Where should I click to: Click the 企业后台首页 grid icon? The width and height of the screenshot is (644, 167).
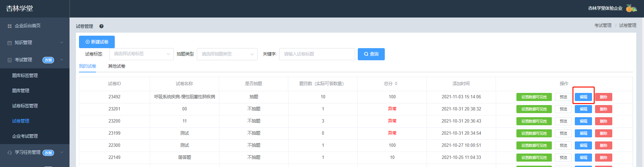pyautogui.click(x=9, y=26)
